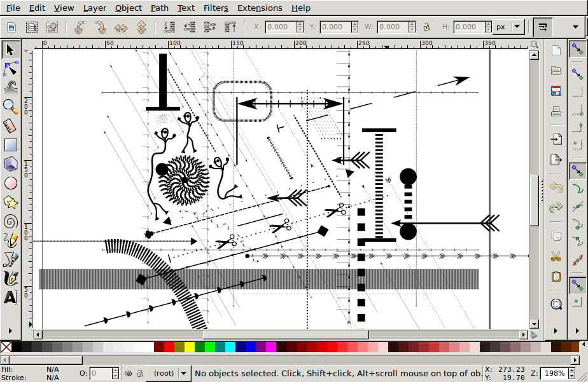Pick the Spiral drawing tool

[x=11, y=221]
